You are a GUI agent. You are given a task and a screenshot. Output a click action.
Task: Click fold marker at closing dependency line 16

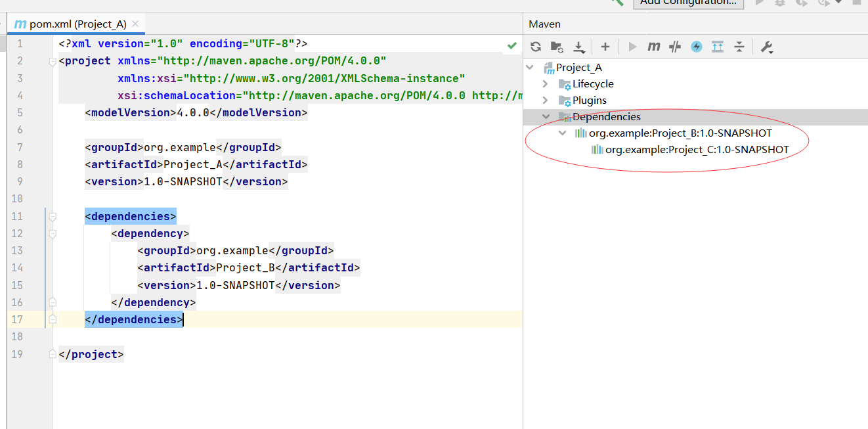coord(53,302)
